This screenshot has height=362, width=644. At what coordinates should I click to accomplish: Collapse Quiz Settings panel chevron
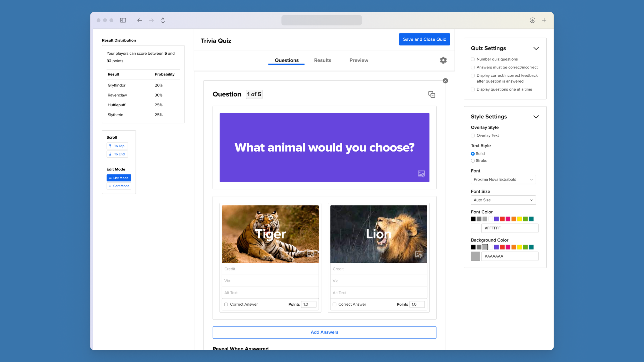[536, 48]
